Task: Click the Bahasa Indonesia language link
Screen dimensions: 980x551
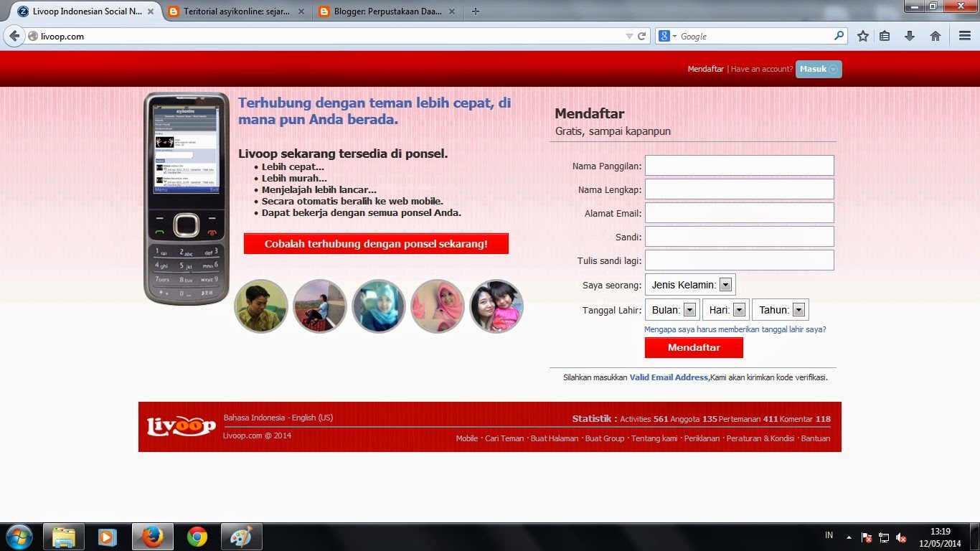Action: click(254, 418)
